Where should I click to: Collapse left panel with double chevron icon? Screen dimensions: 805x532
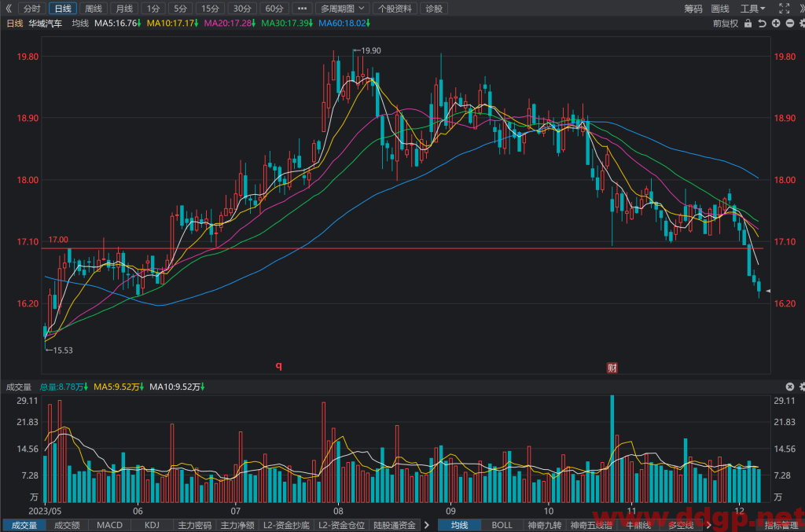coord(8,8)
